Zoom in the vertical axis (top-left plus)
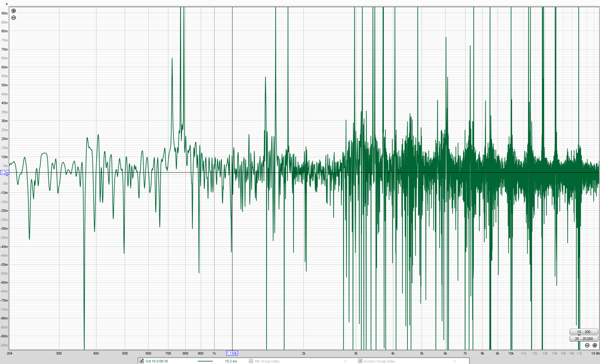Viewport: 600px width, 364px height. pos(14,11)
